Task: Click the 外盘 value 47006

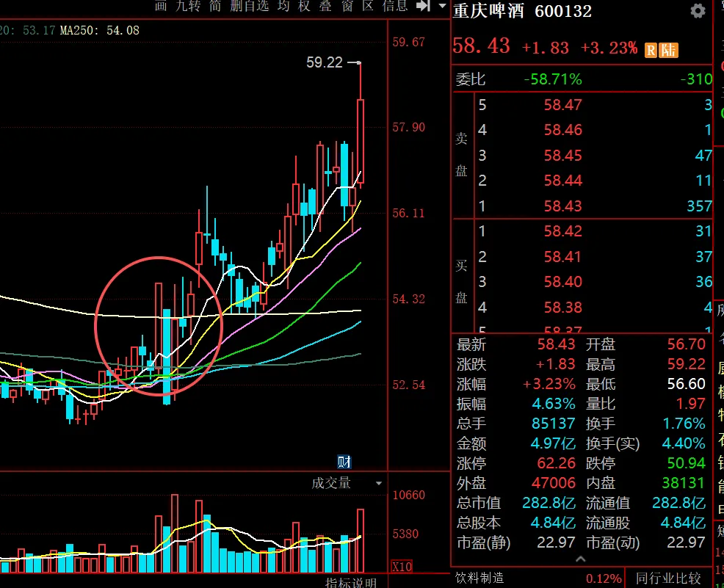Action: 553,483
